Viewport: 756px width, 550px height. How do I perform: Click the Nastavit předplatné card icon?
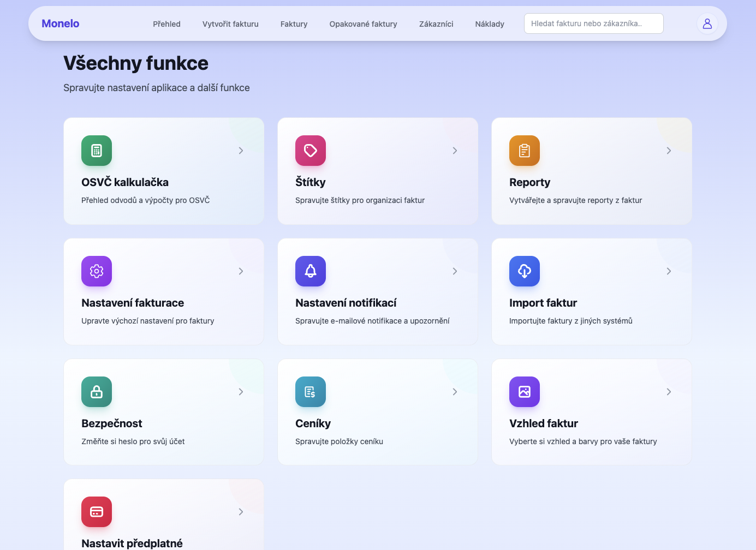point(97,512)
